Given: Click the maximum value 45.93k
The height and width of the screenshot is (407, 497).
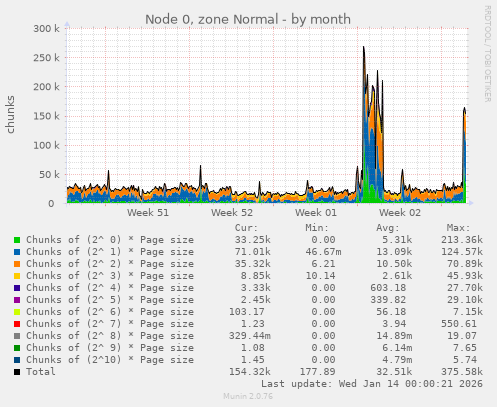Looking at the screenshot, I should click(x=465, y=276).
